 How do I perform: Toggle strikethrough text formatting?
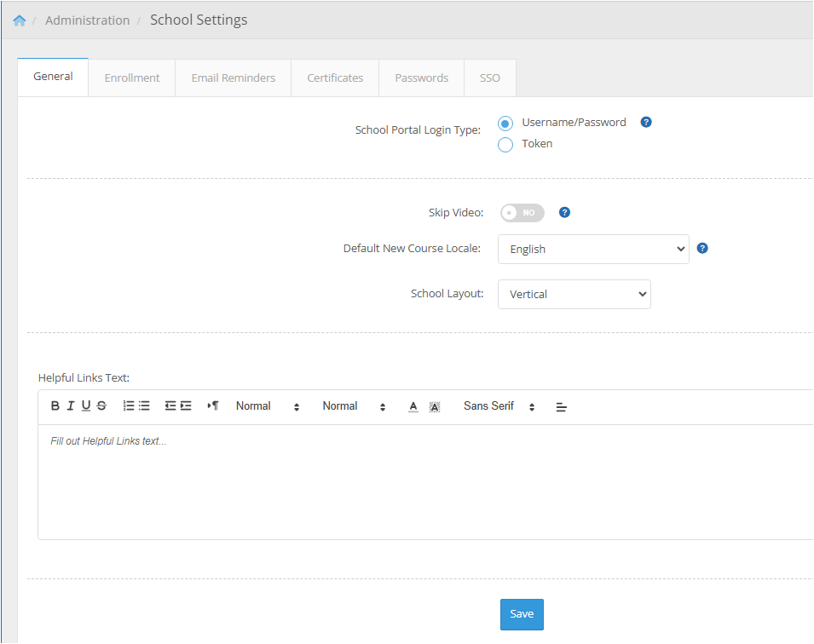[101, 406]
